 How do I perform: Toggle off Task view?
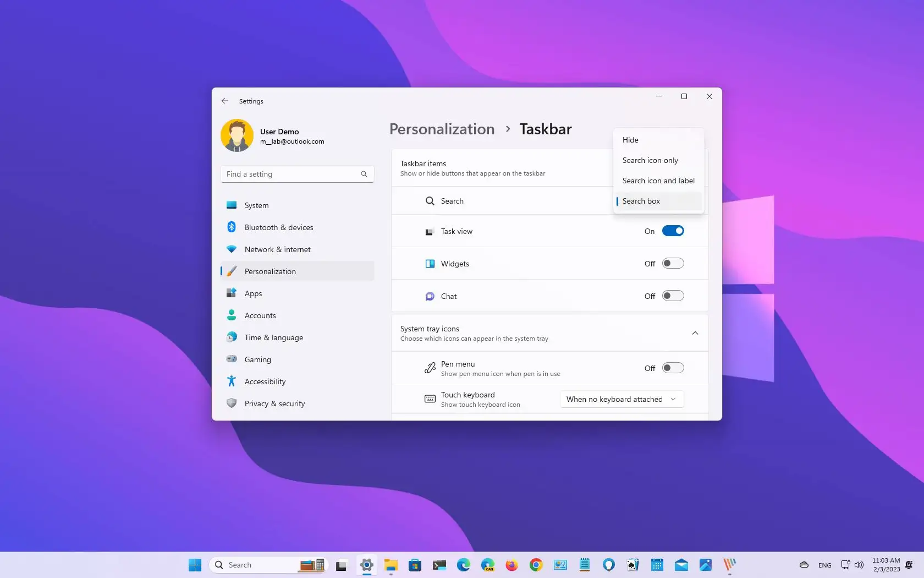click(x=673, y=231)
